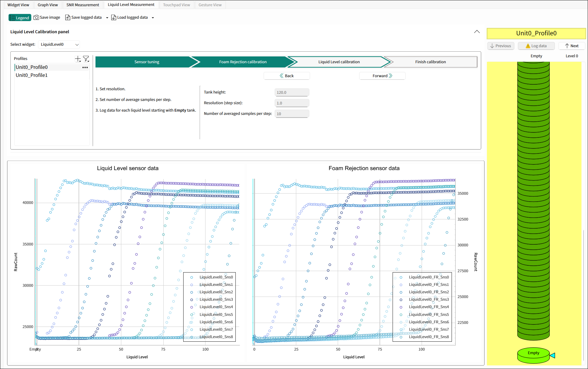Collapse the Liquid Level Calibration panel
Image resolution: width=588 pixels, height=369 pixels.
click(x=477, y=32)
